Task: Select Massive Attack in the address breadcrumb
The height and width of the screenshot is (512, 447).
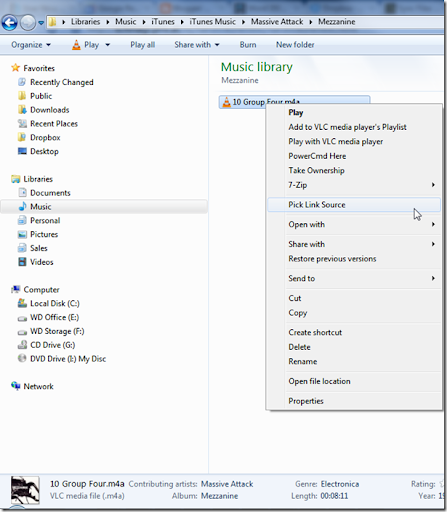Action: pyautogui.click(x=277, y=22)
